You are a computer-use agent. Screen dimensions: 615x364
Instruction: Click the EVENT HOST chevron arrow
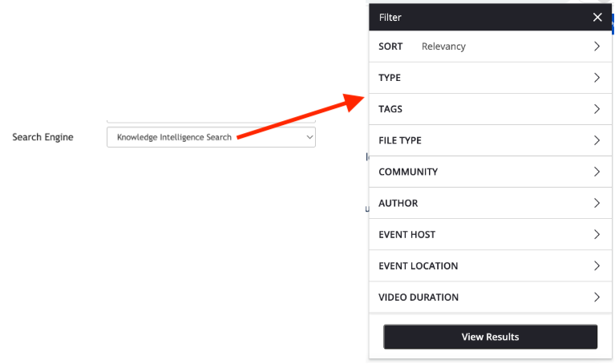[597, 235]
